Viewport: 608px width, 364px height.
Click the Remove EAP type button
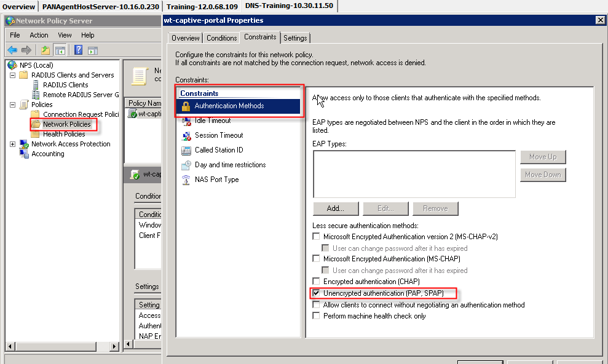[435, 208]
